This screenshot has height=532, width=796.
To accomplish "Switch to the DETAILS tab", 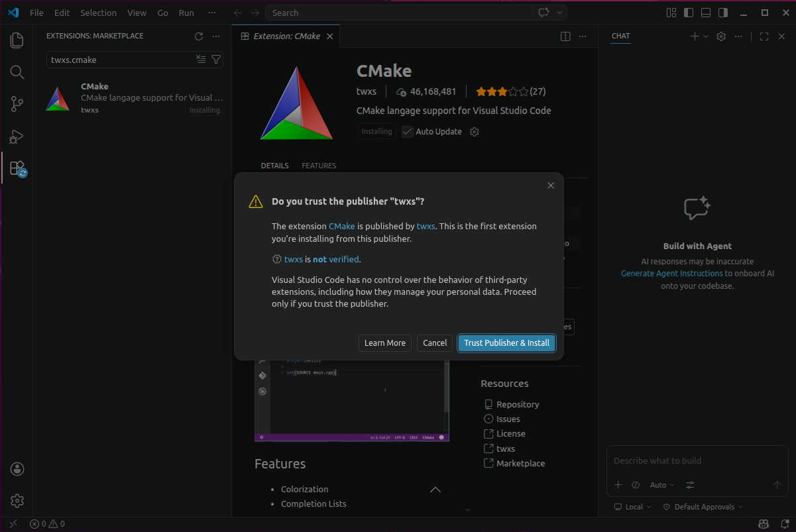I will (274, 166).
